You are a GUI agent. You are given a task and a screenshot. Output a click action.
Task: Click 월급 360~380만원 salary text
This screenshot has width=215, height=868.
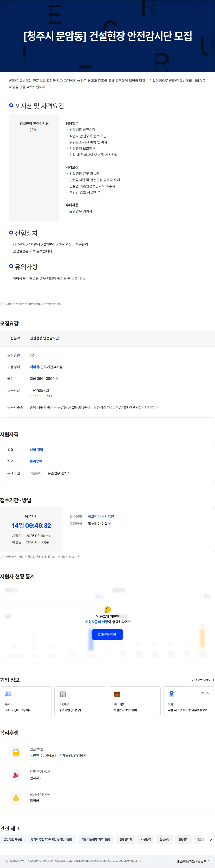click(x=44, y=378)
